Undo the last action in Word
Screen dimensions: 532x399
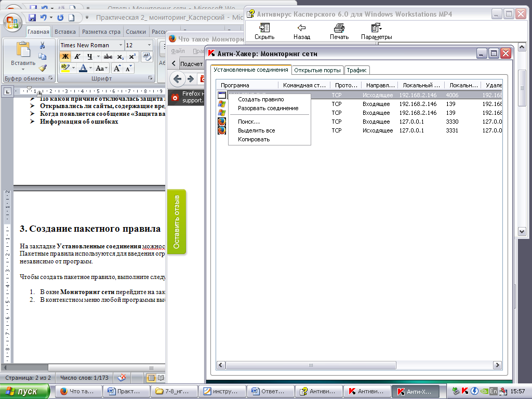(43, 17)
